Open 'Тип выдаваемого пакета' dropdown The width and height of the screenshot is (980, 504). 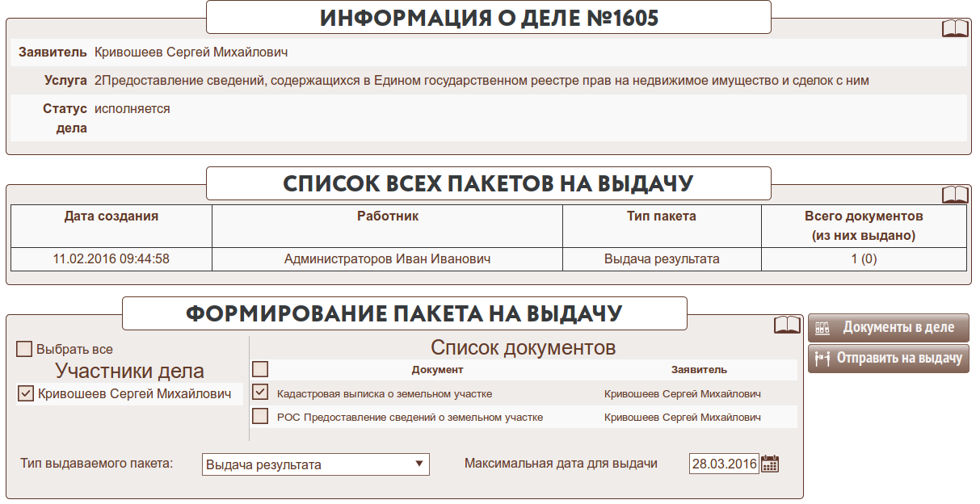tap(315, 464)
